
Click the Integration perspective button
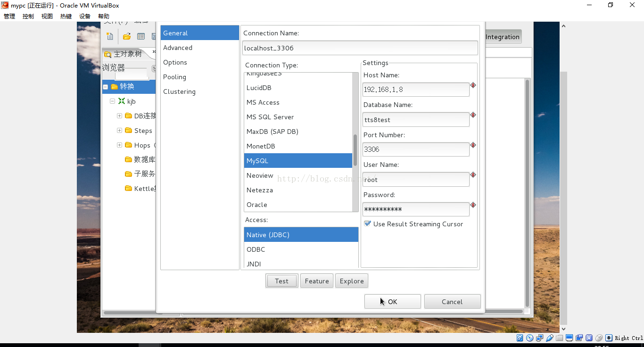coord(503,37)
